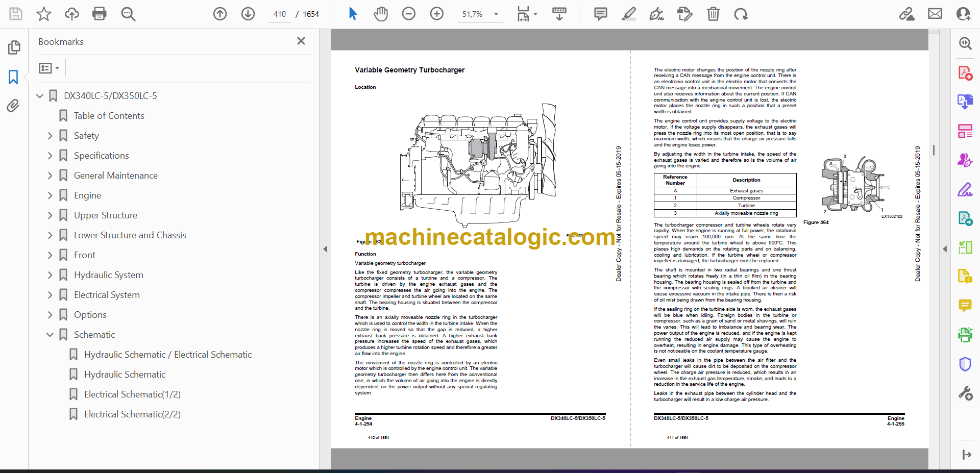The image size is (980, 473).
Task: Expand the Options bookmark
Action: point(50,315)
